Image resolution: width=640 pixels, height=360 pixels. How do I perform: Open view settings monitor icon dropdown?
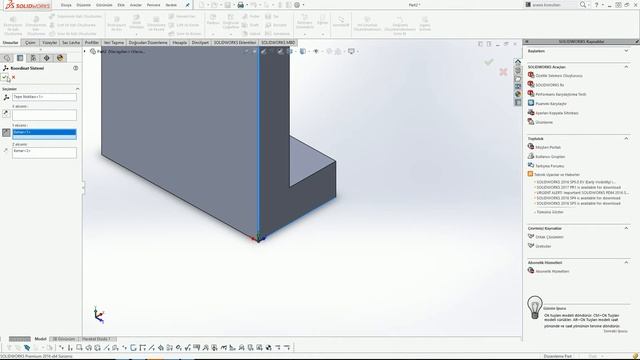[351, 51]
